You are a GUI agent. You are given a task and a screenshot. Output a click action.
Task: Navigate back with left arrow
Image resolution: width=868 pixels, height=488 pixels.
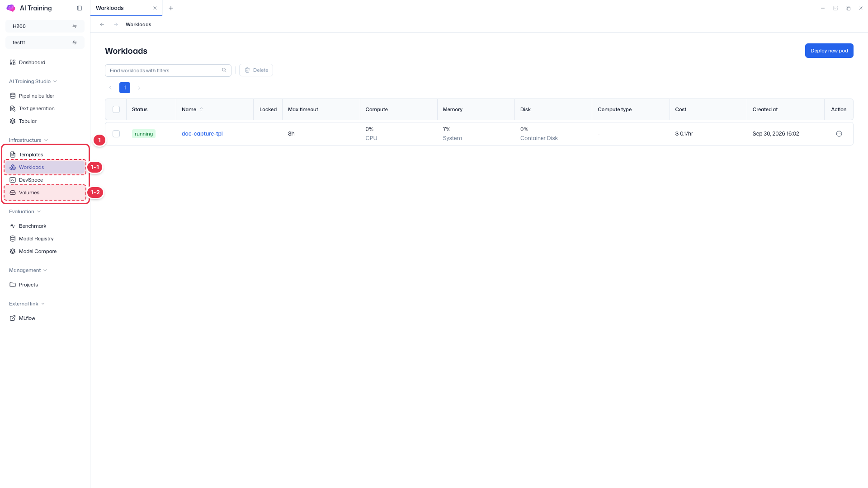point(102,24)
